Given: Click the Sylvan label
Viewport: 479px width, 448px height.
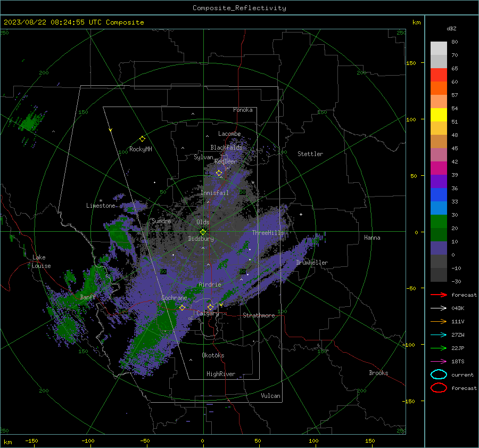Looking at the screenshot, I should point(203,157).
